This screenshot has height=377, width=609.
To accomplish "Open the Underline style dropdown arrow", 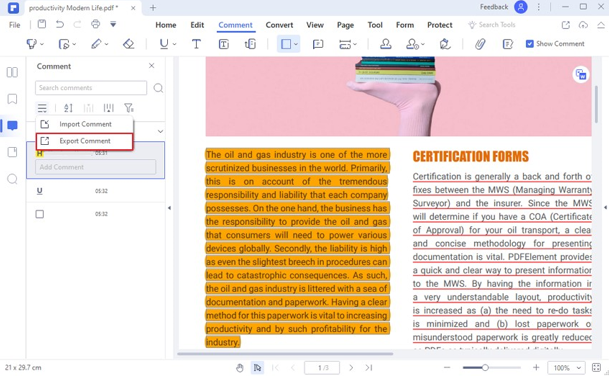I will coord(174,44).
